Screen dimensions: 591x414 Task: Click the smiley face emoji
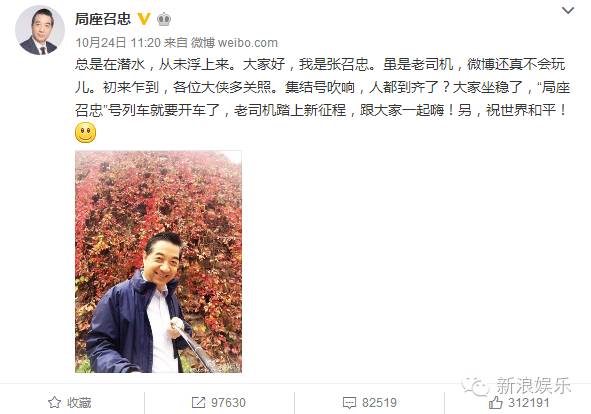click(x=86, y=133)
